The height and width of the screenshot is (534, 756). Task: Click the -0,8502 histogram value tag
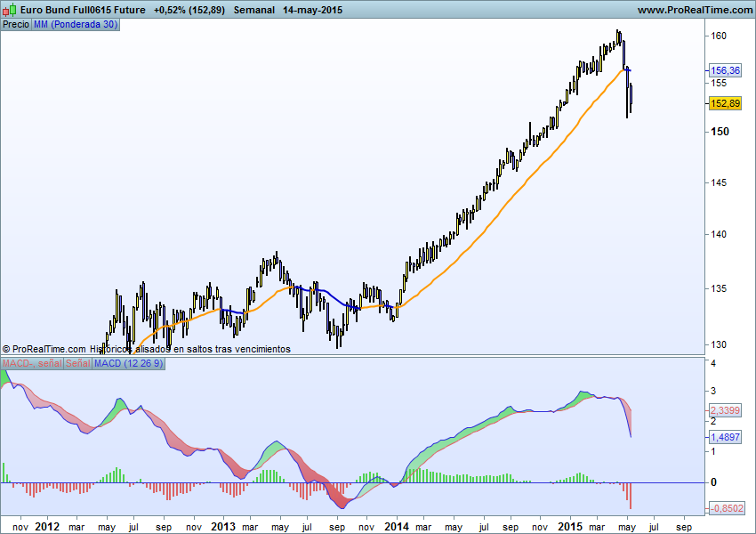click(726, 508)
